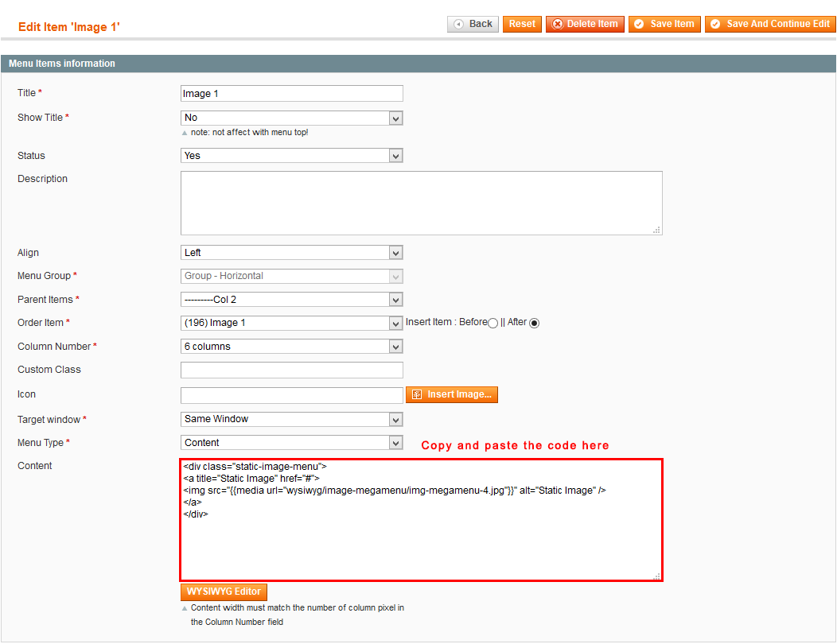Image resolution: width=837 pixels, height=644 pixels.
Task: Open the Target window dropdown
Action: click(291, 419)
